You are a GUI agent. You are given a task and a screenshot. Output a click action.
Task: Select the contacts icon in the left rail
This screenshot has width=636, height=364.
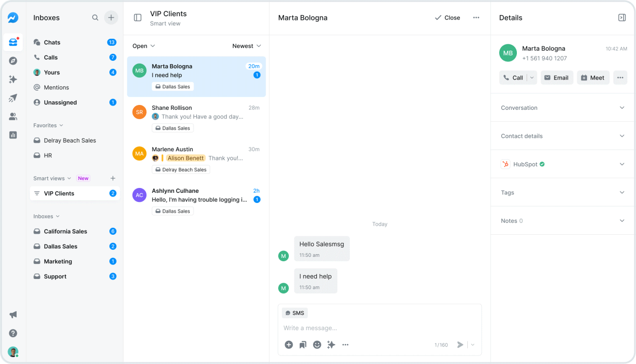[13, 116]
